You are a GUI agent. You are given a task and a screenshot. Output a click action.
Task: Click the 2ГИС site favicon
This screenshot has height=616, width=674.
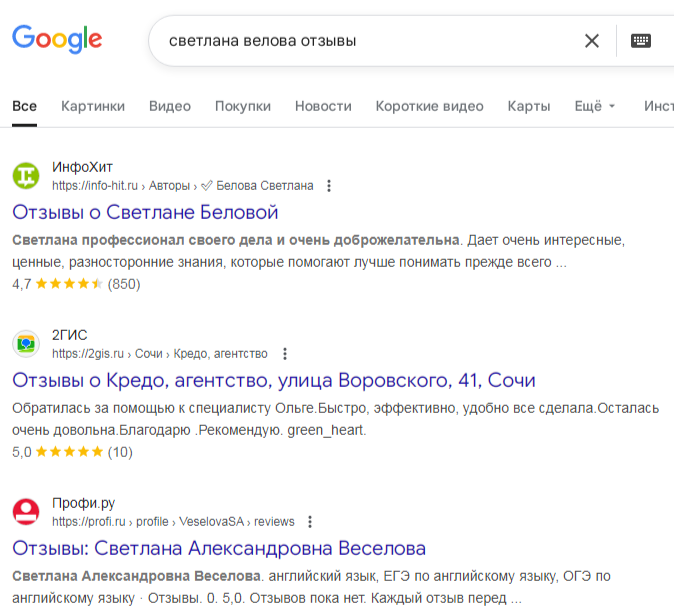26,344
